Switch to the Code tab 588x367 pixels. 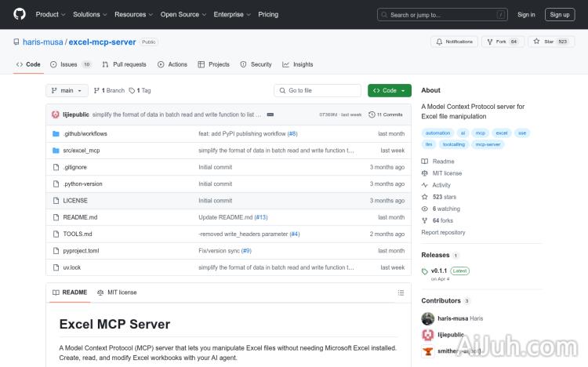[28, 64]
